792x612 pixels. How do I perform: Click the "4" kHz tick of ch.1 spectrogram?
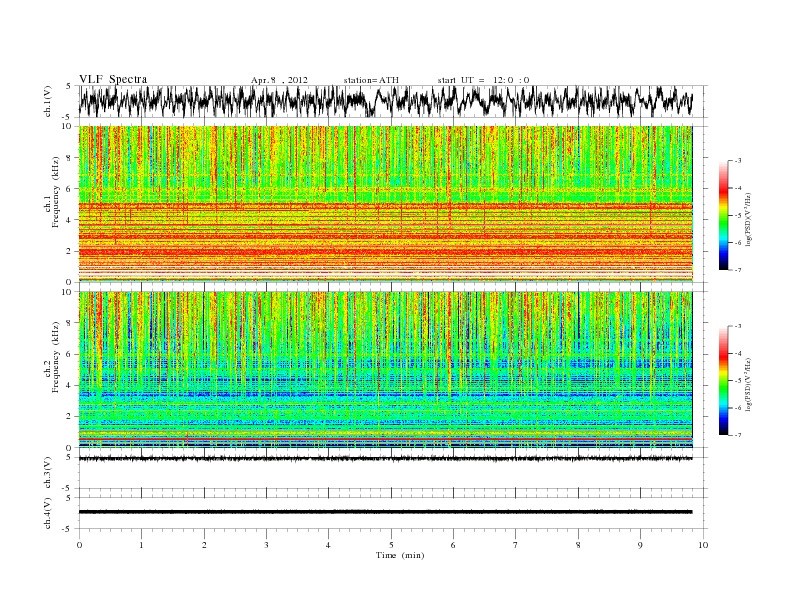tap(69, 220)
